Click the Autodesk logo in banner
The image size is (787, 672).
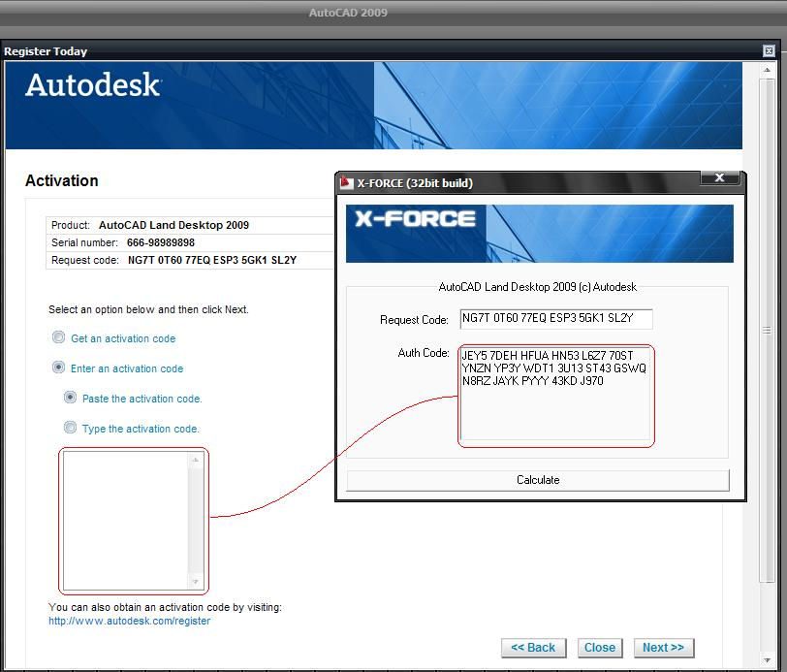click(93, 84)
